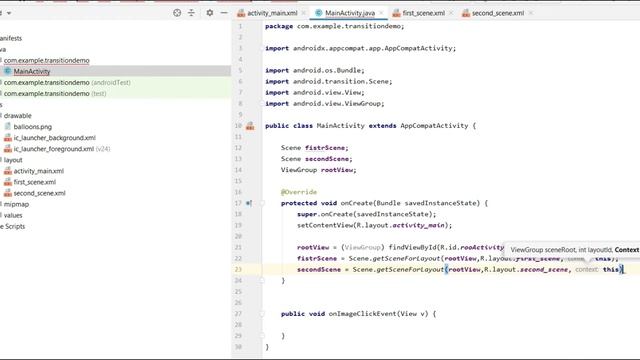The height and width of the screenshot is (360, 640).
Task: Click onImageClickEvent method name
Action: 362,313
